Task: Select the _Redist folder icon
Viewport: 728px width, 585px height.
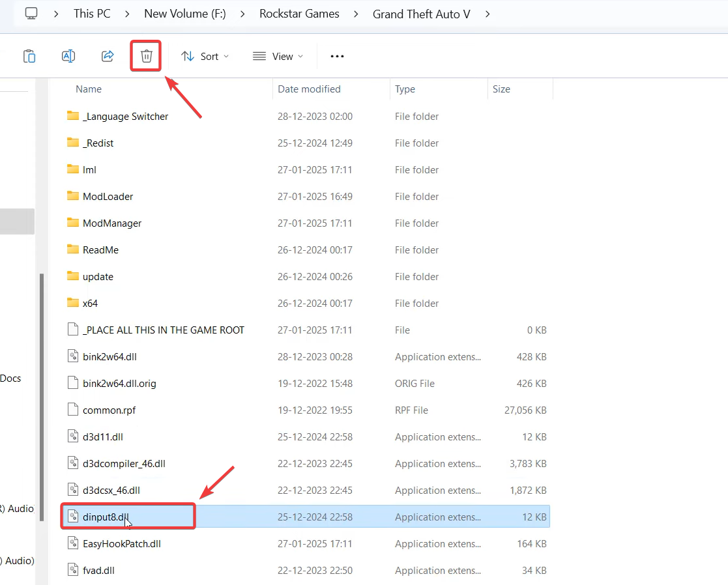Action: 73,142
